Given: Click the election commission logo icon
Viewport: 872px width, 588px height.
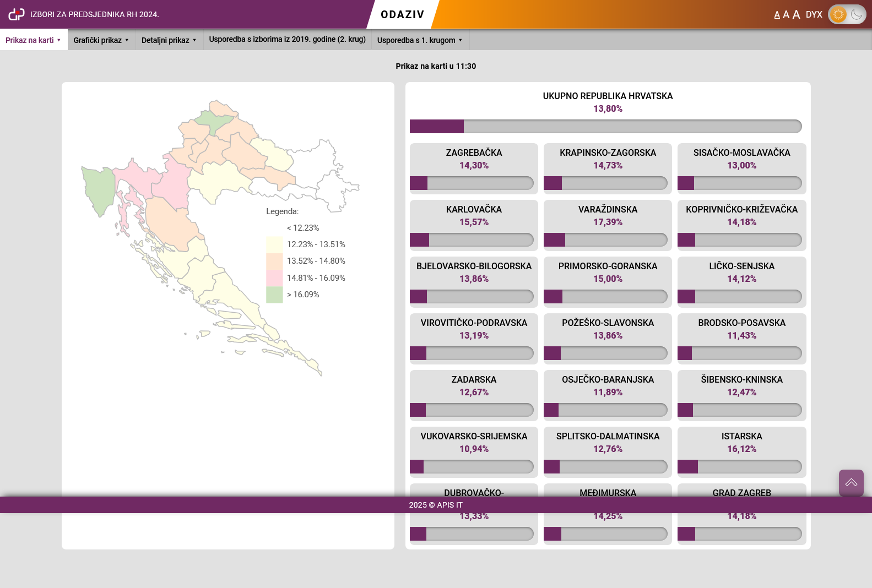Looking at the screenshot, I should pos(17,14).
